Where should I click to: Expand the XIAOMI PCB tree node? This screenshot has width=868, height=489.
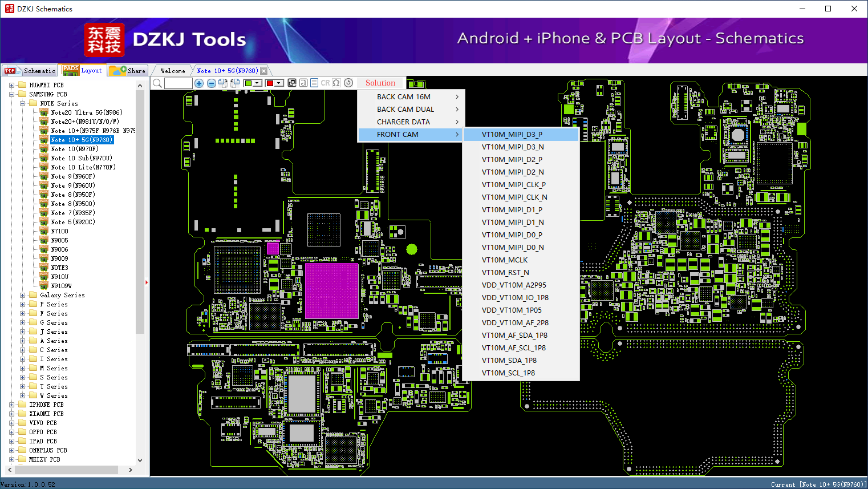tap(12, 414)
